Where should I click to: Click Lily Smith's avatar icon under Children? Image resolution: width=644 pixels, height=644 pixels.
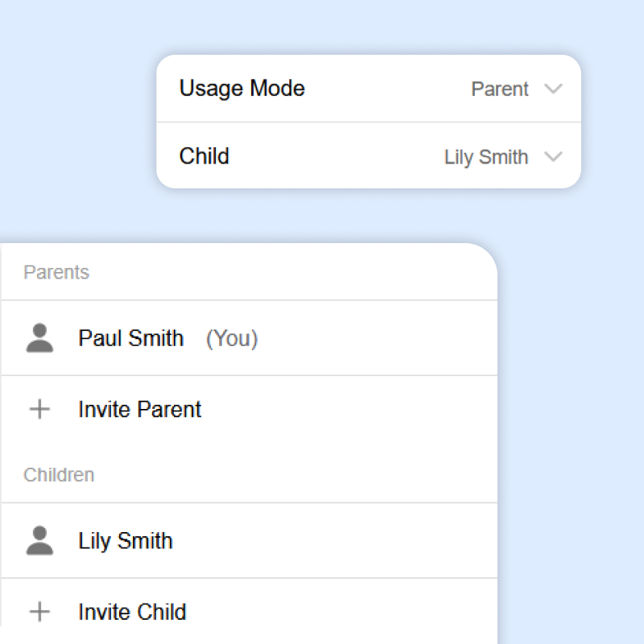tap(39, 540)
